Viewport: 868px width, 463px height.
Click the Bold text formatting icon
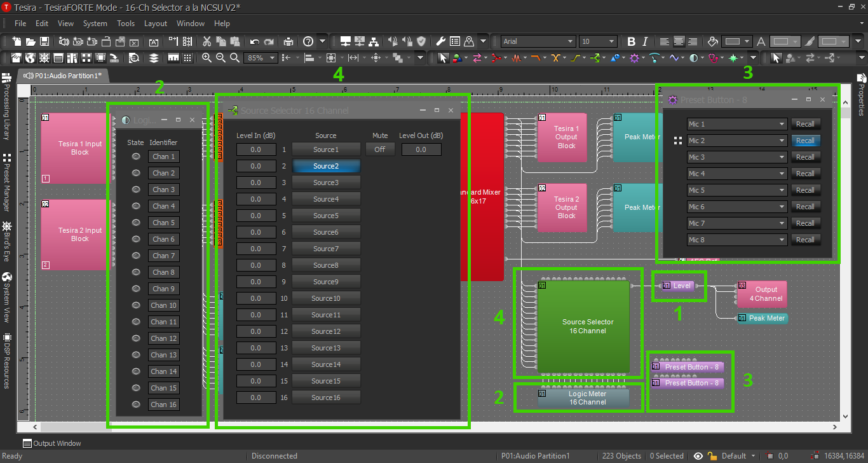point(631,41)
